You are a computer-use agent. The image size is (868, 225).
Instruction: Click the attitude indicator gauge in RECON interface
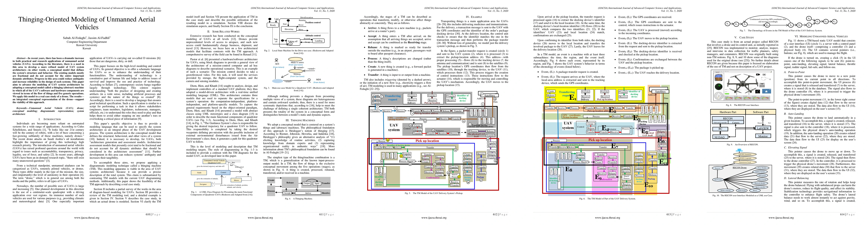(719, 78)
